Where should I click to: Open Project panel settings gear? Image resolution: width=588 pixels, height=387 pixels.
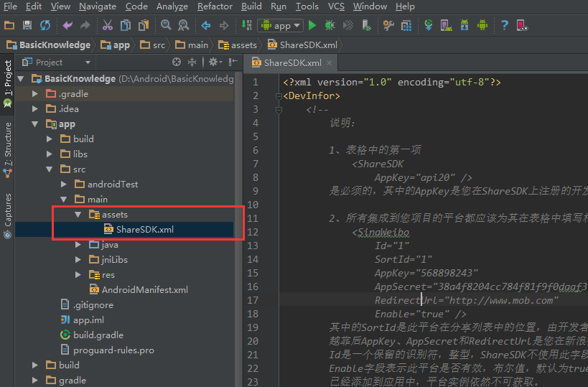pos(215,62)
